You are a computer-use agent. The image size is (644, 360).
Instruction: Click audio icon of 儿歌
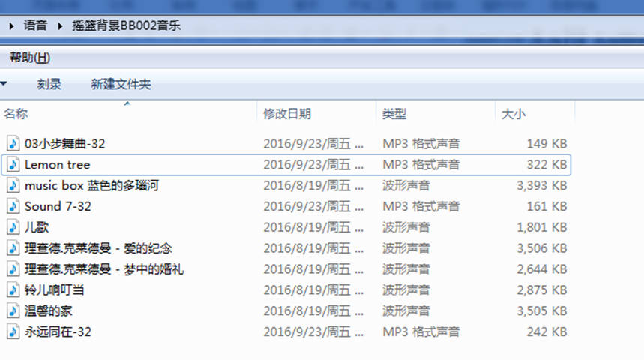[13, 227]
